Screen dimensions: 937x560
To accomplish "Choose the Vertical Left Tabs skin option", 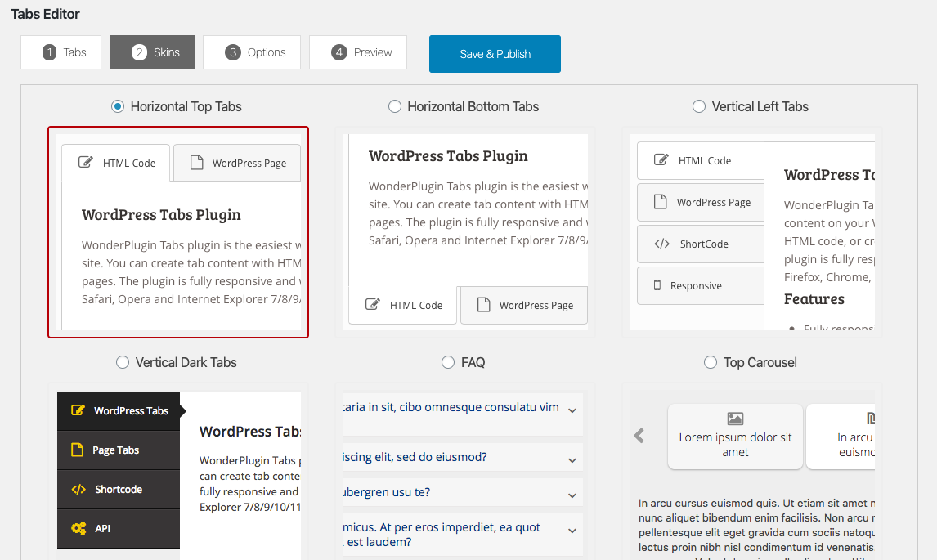I will coord(699,106).
